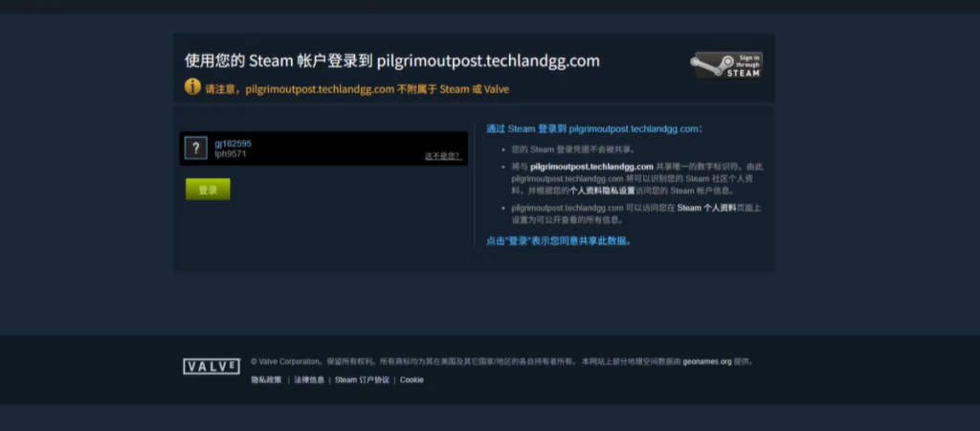Open the 法律信息 footer link
Image resolution: width=980 pixels, height=431 pixels.
tap(309, 379)
